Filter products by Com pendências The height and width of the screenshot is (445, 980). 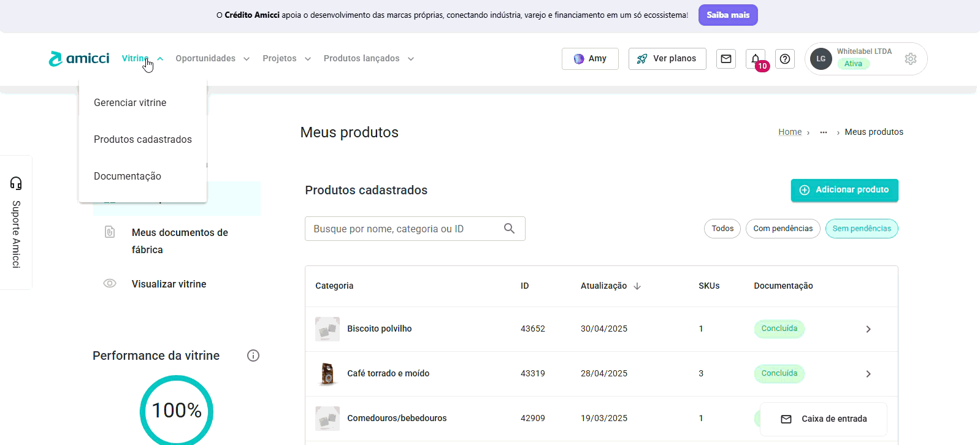[x=783, y=229]
